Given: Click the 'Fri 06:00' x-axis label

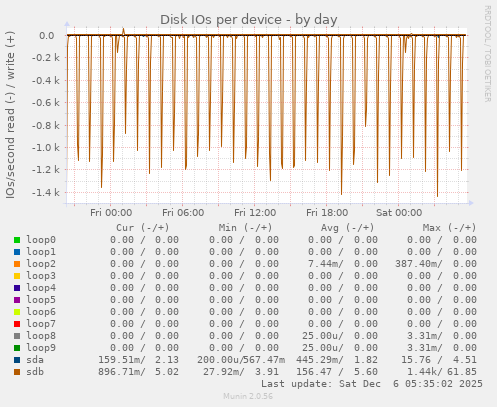Looking at the screenshot, I should point(183,213).
